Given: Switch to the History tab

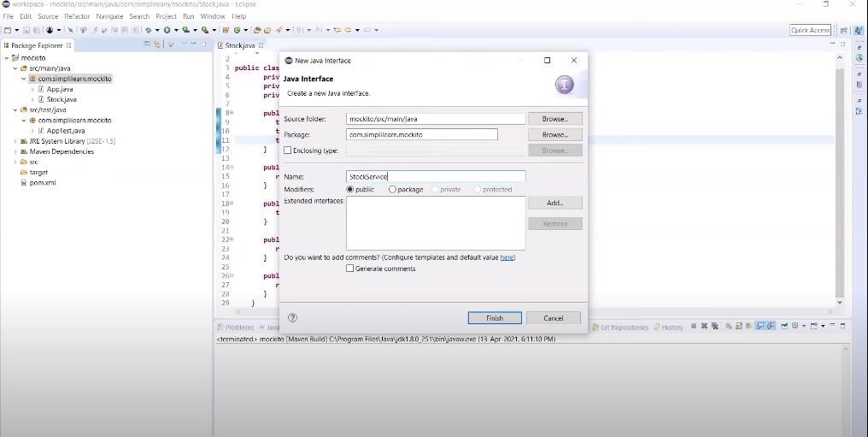Looking at the screenshot, I should pyautogui.click(x=669, y=328).
